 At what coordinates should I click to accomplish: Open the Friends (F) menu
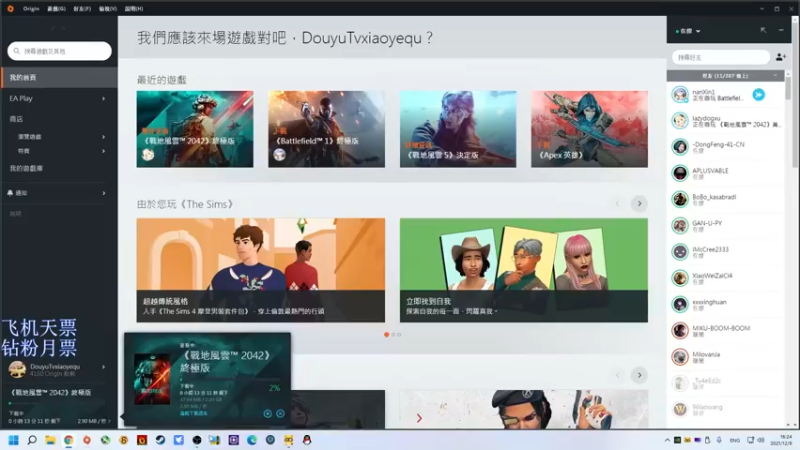click(x=82, y=9)
